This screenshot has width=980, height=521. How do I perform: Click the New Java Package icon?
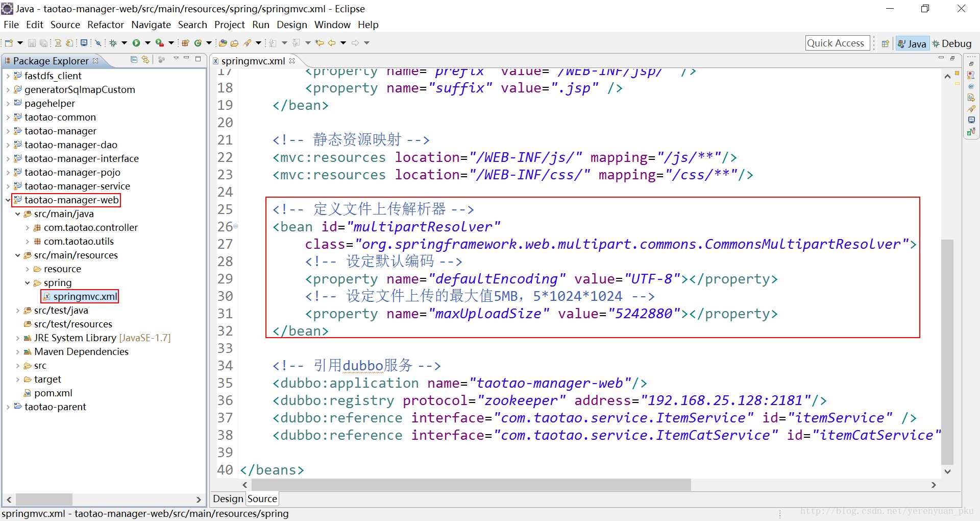pyautogui.click(x=185, y=43)
